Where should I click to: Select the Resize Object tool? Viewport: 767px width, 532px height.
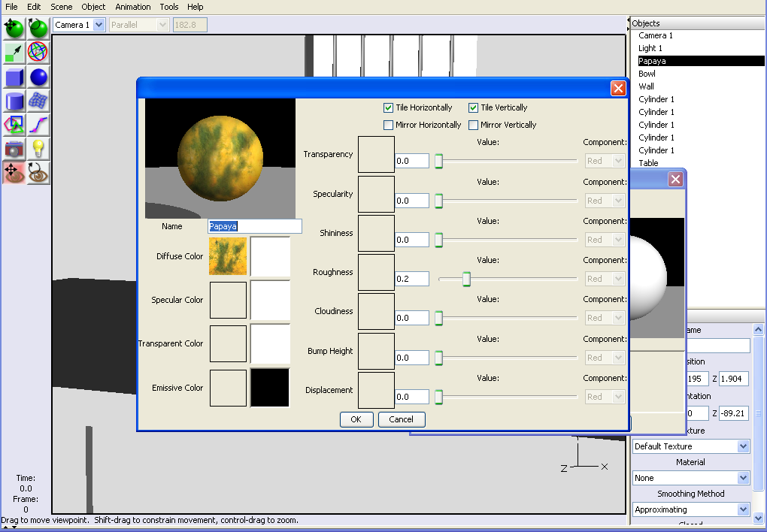(x=14, y=53)
